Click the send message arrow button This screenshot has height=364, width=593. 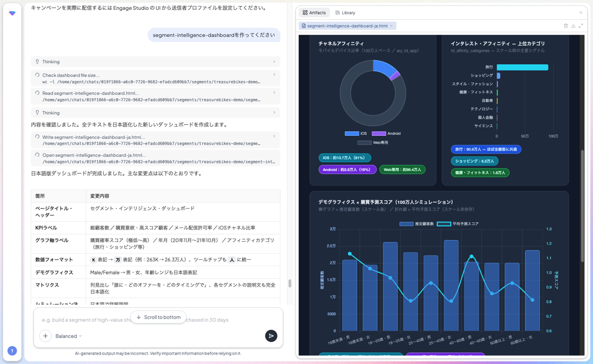point(271,336)
